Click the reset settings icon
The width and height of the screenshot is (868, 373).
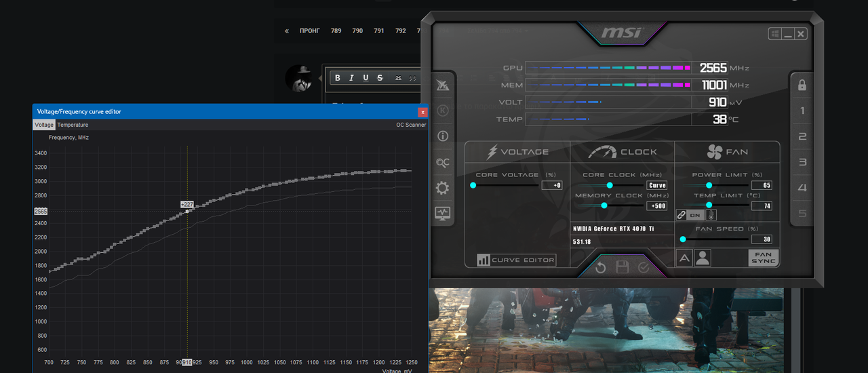(600, 268)
